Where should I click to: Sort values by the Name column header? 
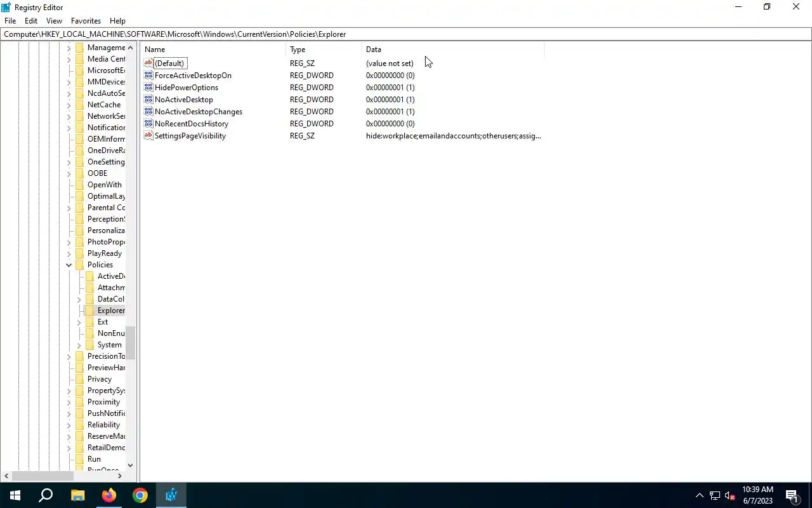(214, 50)
